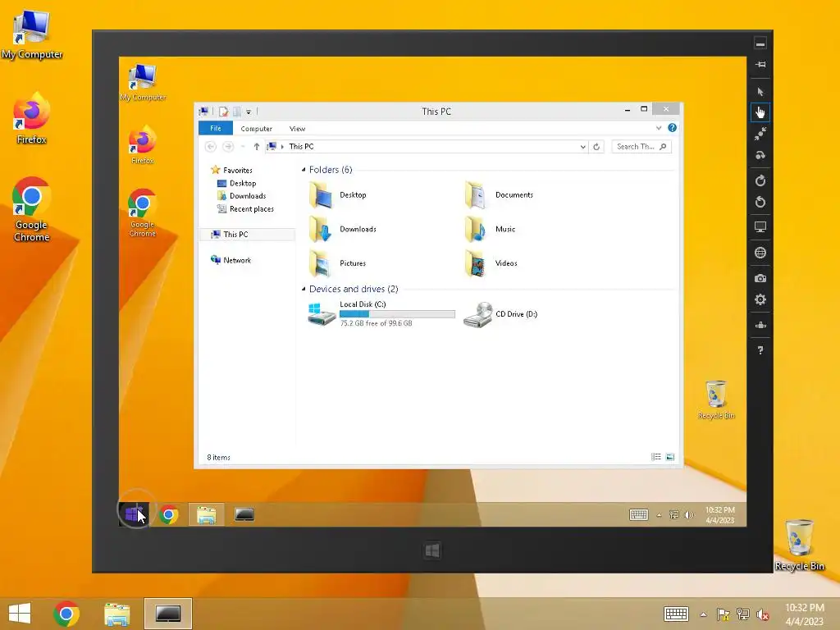Image resolution: width=840 pixels, height=630 pixels.
Task: Open the Computer ribbon tab
Action: [256, 129]
